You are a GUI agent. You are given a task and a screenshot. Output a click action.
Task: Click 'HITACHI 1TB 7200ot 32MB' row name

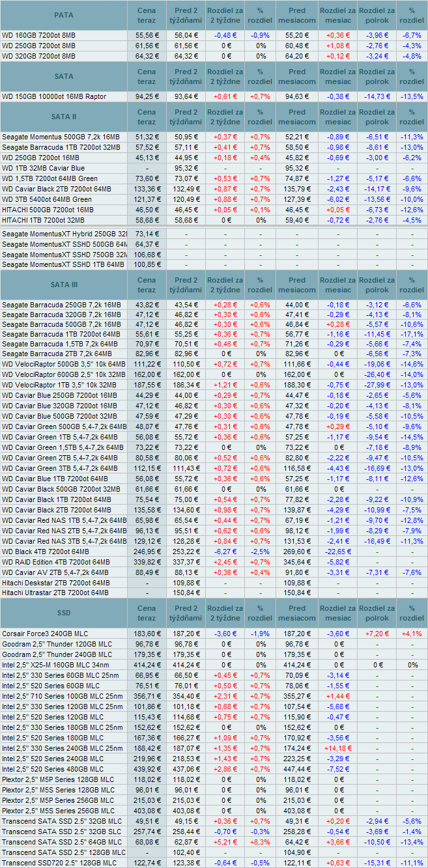click(x=44, y=220)
